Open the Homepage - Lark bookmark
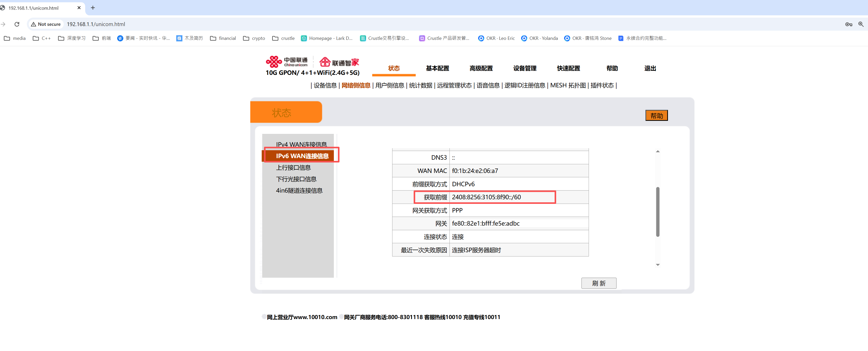 326,38
